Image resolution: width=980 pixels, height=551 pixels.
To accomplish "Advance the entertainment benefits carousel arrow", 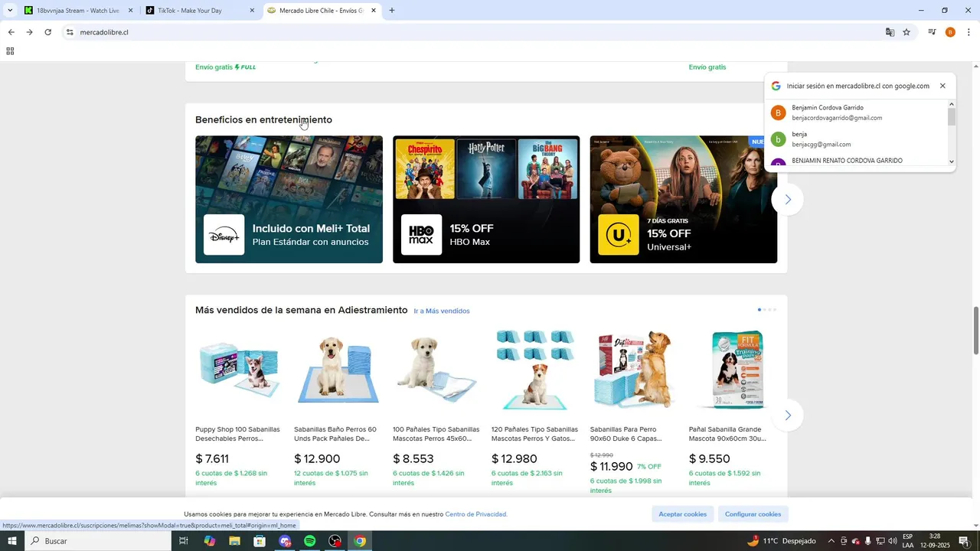I will pos(787,200).
